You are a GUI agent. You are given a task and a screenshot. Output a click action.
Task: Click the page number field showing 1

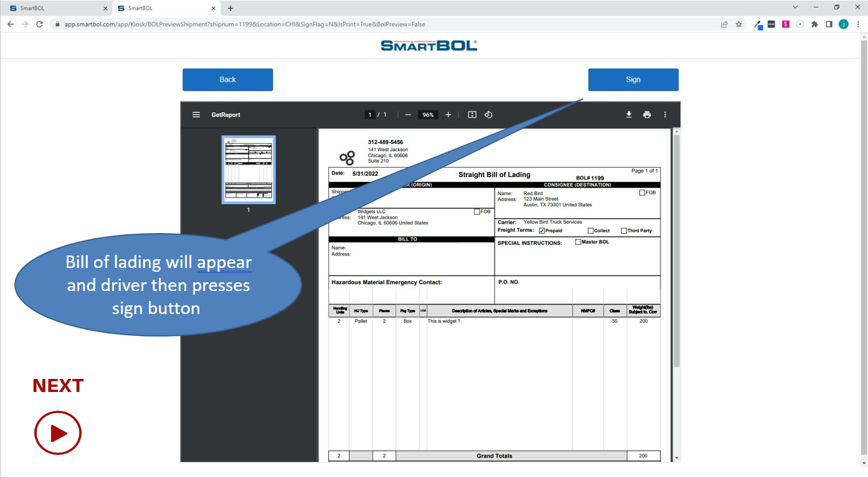click(x=370, y=115)
